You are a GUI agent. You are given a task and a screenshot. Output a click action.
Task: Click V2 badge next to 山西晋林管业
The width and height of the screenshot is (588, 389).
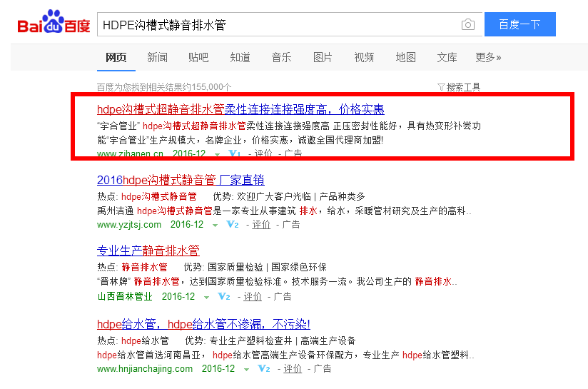point(224,297)
